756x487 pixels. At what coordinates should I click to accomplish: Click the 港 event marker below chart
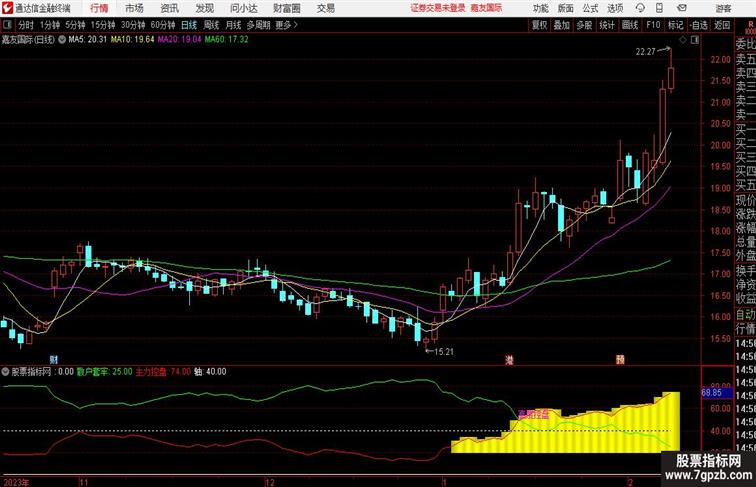pos(509,360)
